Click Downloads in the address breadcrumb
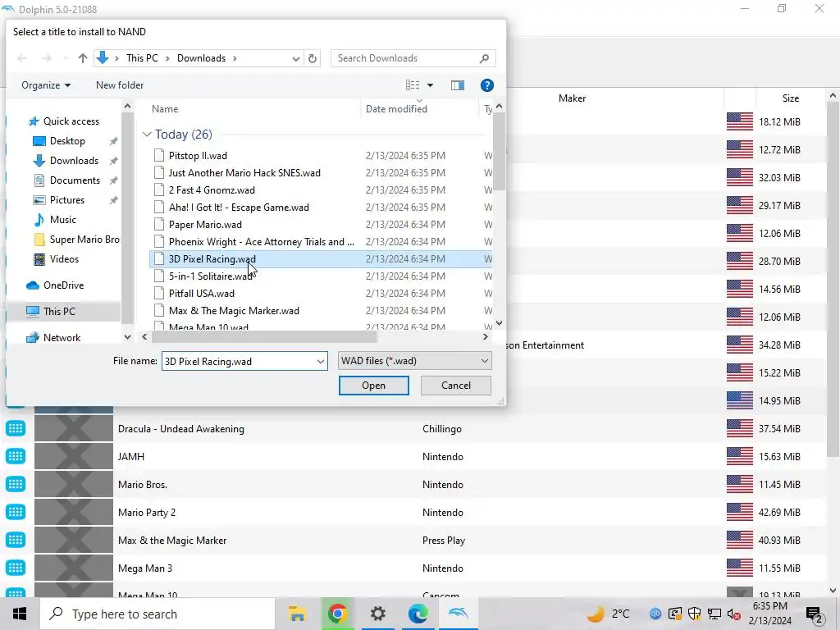This screenshot has width=840, height=630. 201,58
